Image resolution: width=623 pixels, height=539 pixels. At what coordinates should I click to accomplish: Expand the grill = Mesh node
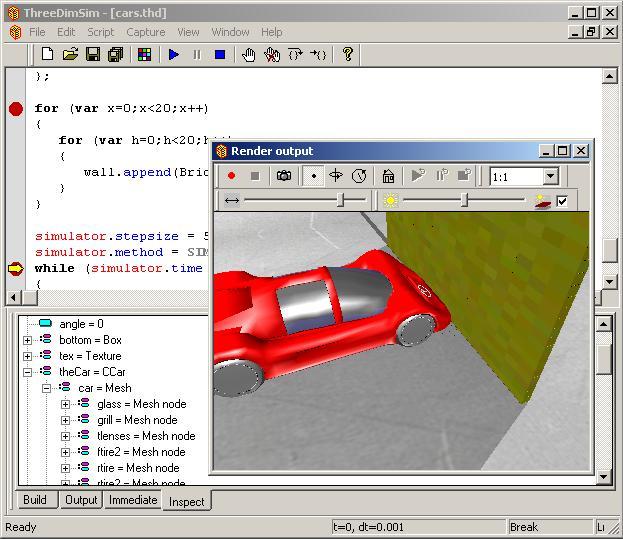[x=66, y=420]
